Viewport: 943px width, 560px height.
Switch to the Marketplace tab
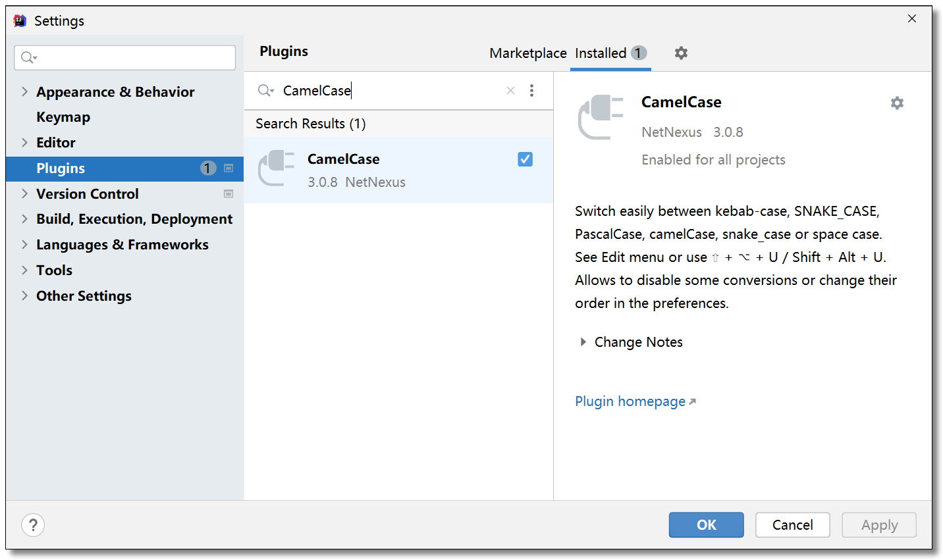click(x=528, y=53)
